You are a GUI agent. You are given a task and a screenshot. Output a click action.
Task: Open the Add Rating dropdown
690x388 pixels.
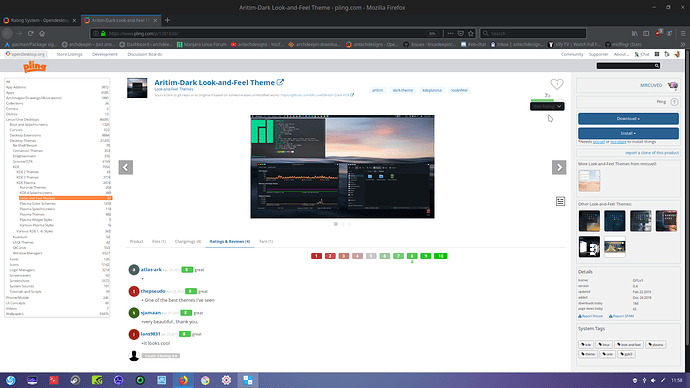[547, 106]
